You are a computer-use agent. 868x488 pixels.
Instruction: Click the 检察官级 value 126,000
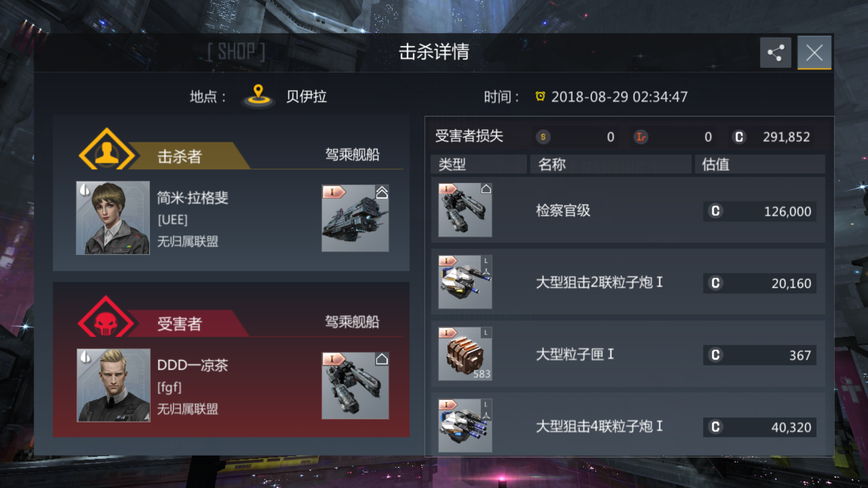(x=788, y=211)
